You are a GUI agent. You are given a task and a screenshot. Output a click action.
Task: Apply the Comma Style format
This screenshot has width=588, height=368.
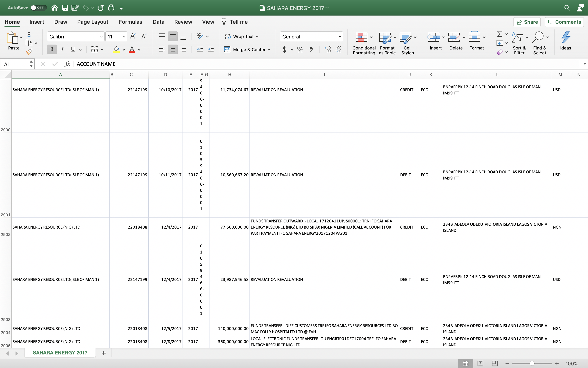tap(311, 50)
